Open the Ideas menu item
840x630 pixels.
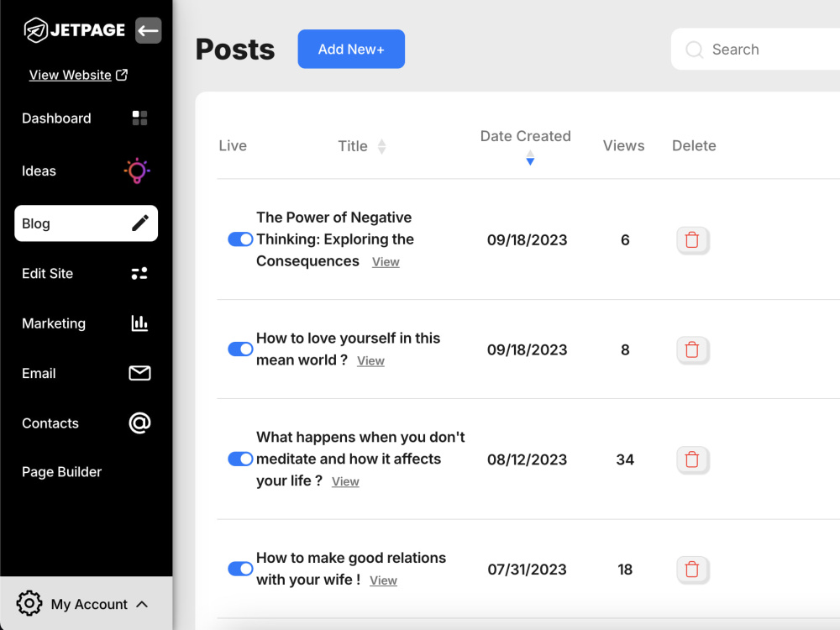click(86, 171)
